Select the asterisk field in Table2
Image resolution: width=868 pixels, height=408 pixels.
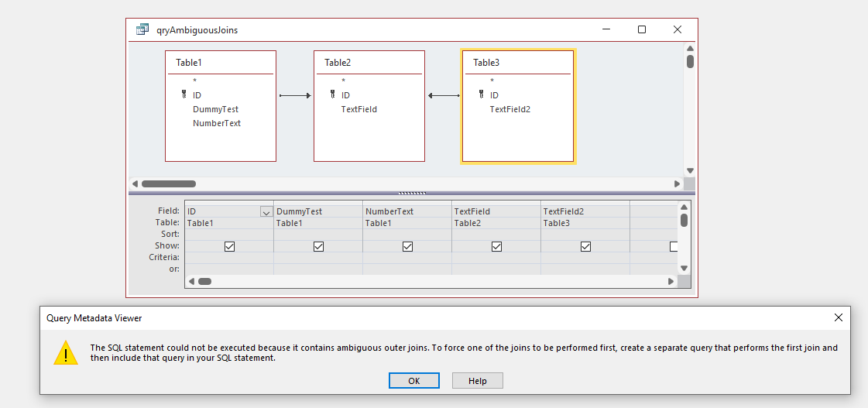pyautogui.click(x=343, y=81)
